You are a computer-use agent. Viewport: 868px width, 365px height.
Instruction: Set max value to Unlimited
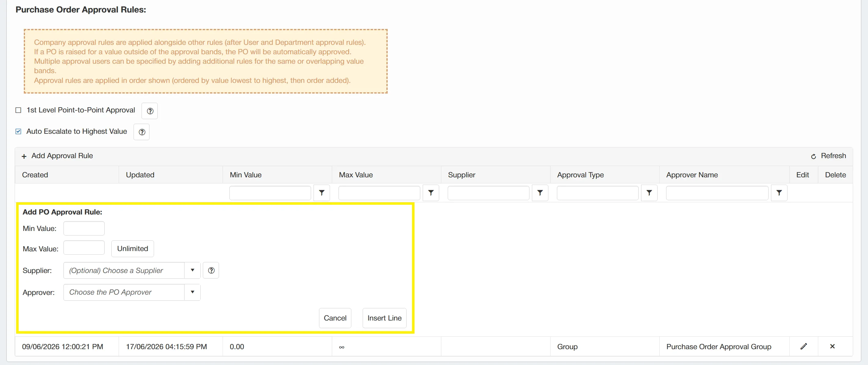132,249
